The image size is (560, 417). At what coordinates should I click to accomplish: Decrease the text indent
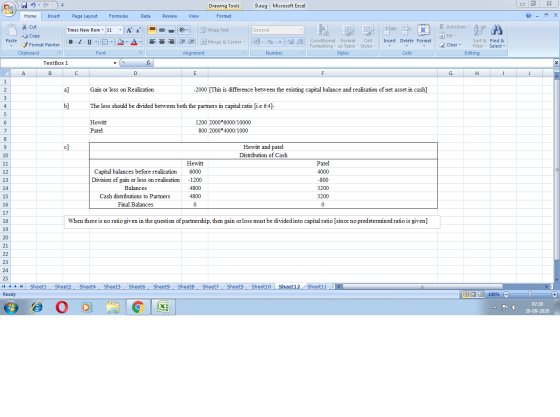pos(182,42)
